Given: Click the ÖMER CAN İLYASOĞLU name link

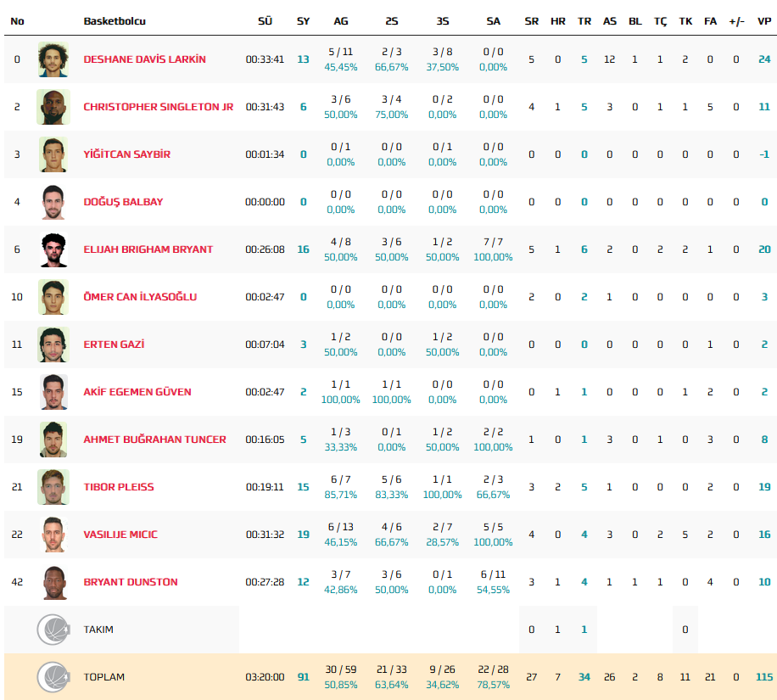Looking at the screenshot, I should [140, 297].
